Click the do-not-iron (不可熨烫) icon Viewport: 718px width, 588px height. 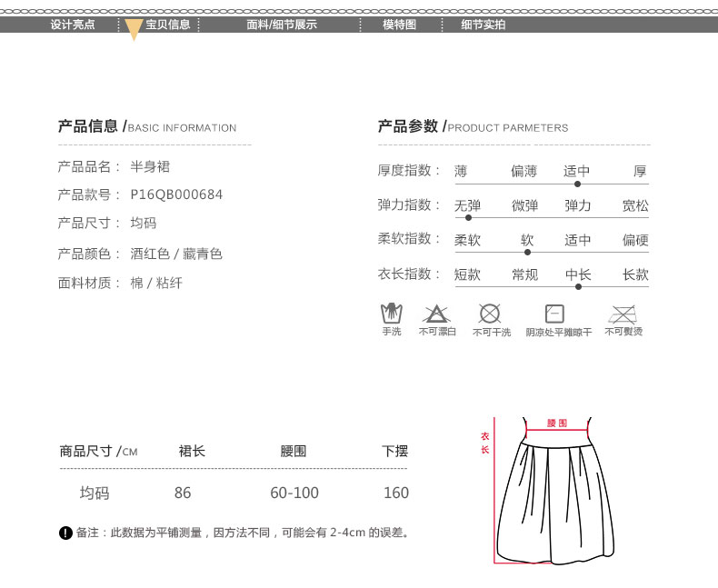623,314
